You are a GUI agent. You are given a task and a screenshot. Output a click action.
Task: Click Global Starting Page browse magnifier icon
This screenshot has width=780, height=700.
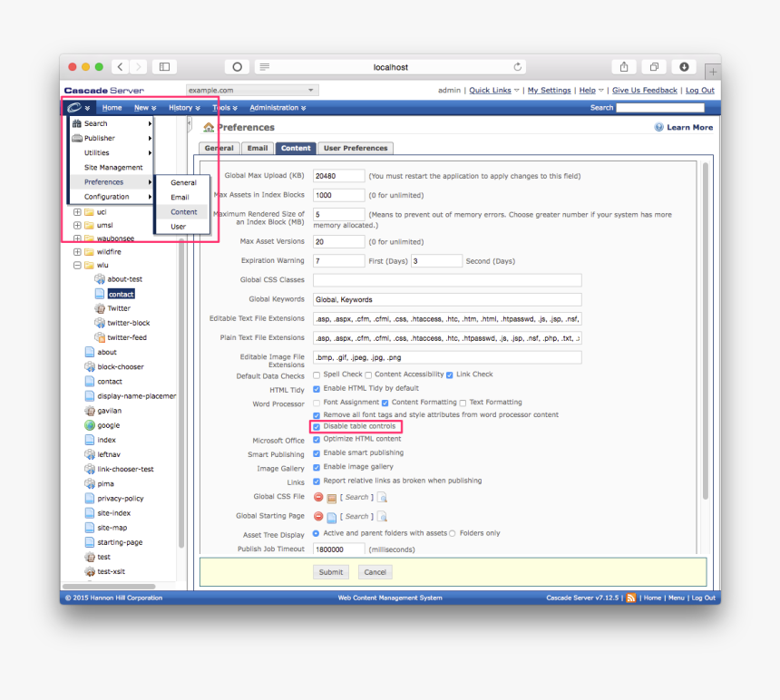[382, 517]
